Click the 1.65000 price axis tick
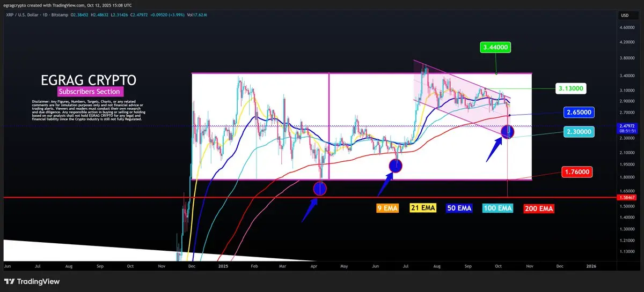 coord(628,191)
